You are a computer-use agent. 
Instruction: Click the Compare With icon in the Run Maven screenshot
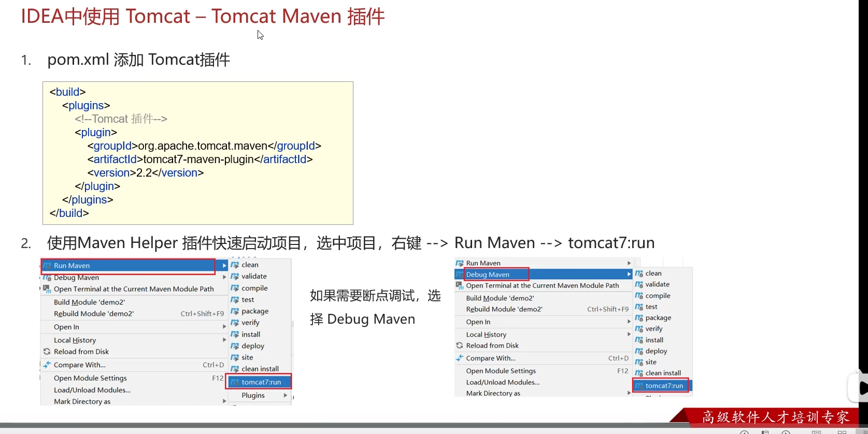tap(47, 365)
